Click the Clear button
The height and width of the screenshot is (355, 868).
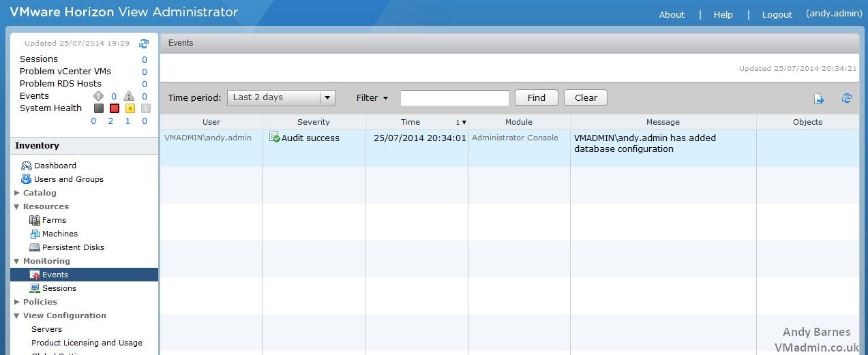click(x=586, y=97)
